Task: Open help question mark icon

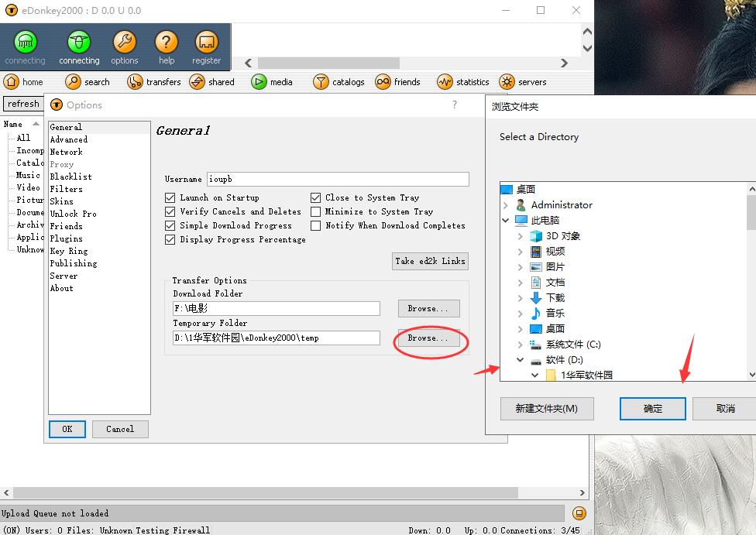Action: (x=167, y=42)
